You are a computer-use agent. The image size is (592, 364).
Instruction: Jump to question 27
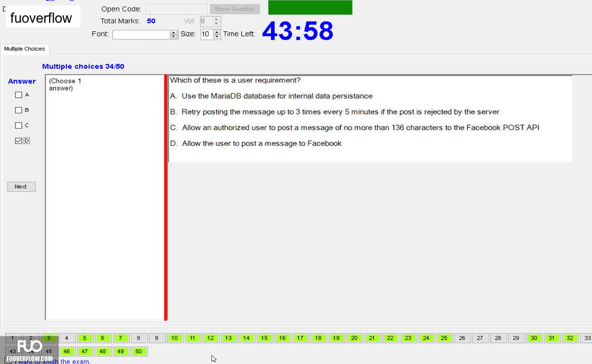[480, 338]
